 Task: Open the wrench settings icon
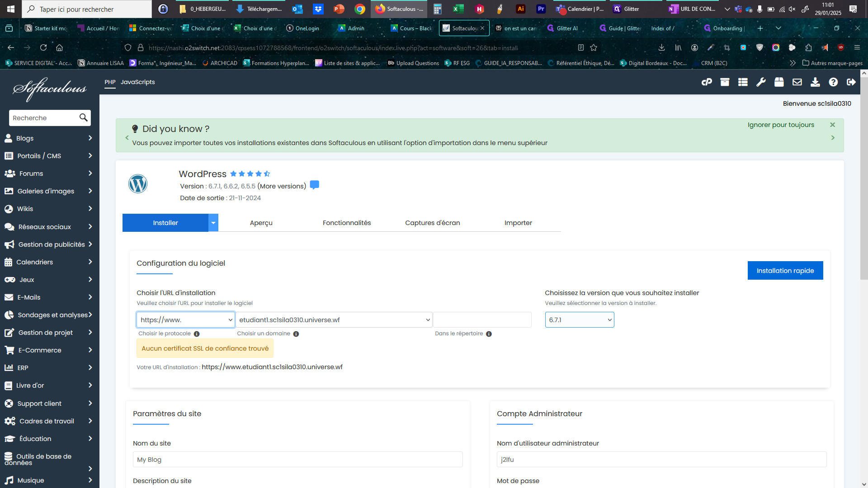pos(761,82)
